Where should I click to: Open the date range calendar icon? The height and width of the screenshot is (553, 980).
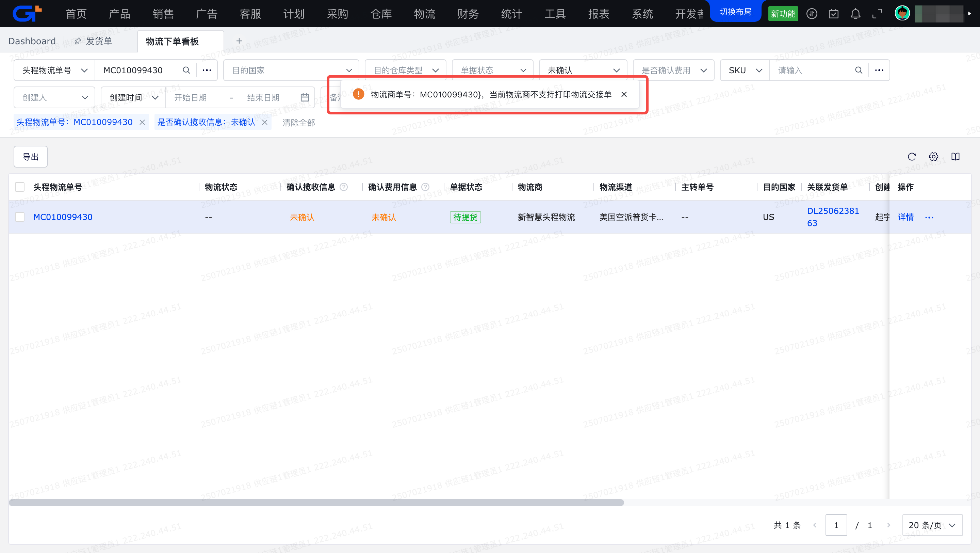coord(305,97)
